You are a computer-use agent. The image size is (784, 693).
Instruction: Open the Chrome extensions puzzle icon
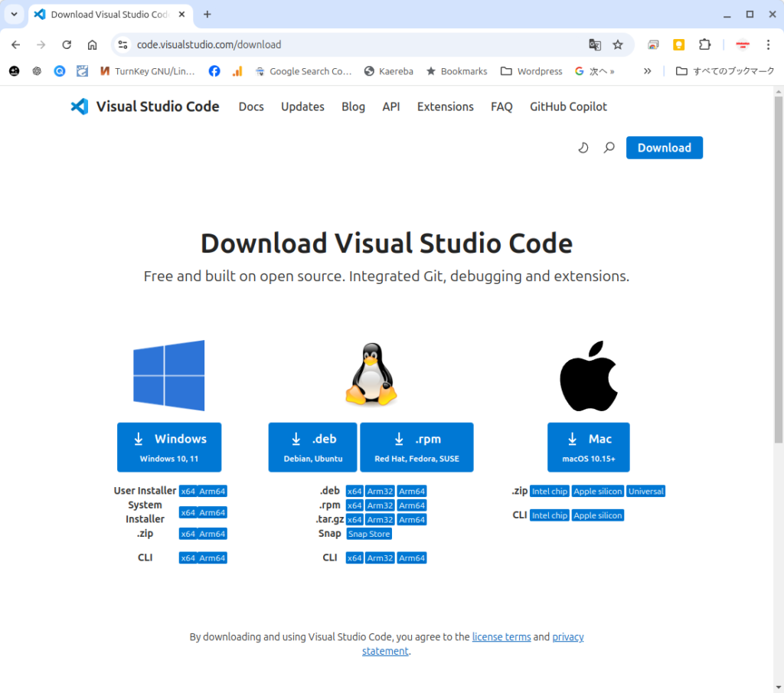click(x=704, y=44)
